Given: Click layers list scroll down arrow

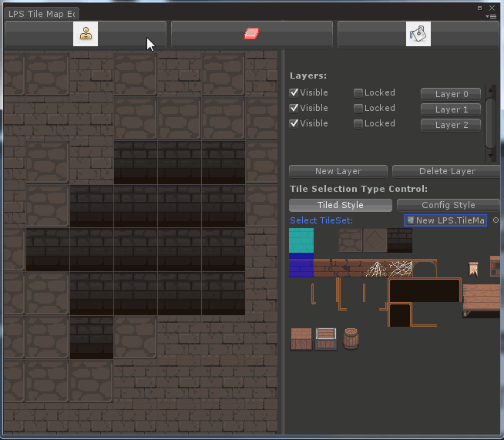Looking at the screenshot, I should [x=490, y=156].
